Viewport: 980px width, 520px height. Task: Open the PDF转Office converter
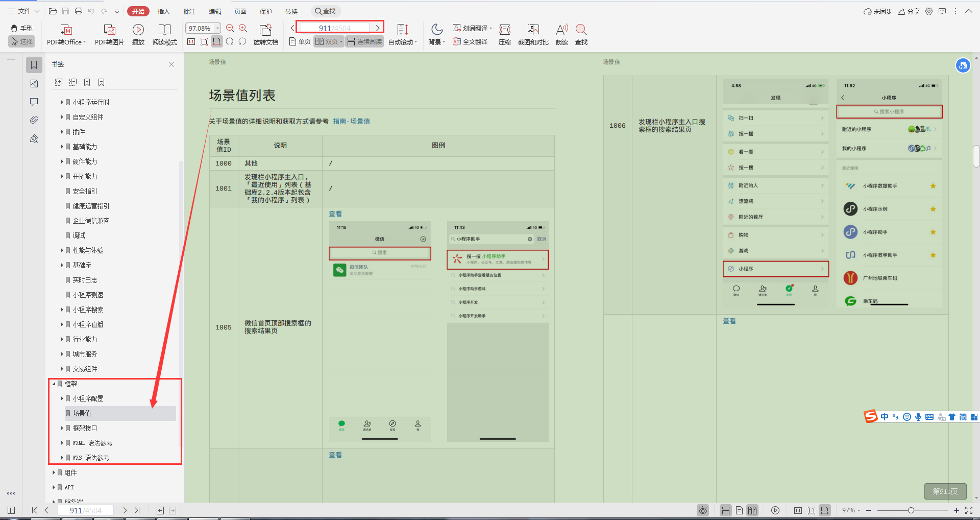pos(66,35)
